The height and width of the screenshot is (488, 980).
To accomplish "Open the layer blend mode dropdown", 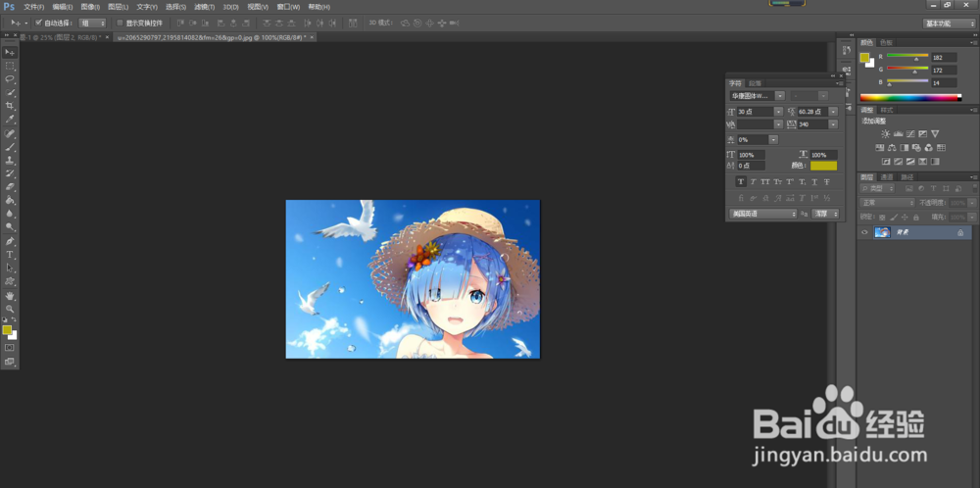I will [888, 203].
